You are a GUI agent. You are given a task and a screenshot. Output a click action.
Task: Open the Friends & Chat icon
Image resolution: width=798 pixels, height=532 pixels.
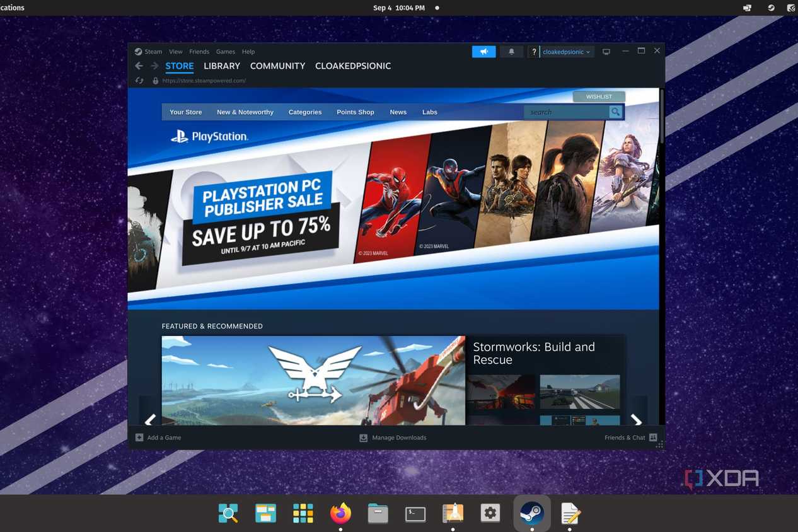[653, 437]
